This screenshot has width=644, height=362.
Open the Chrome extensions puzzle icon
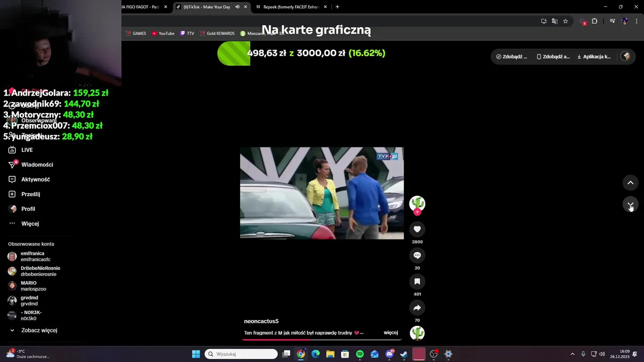click(595, 21)
